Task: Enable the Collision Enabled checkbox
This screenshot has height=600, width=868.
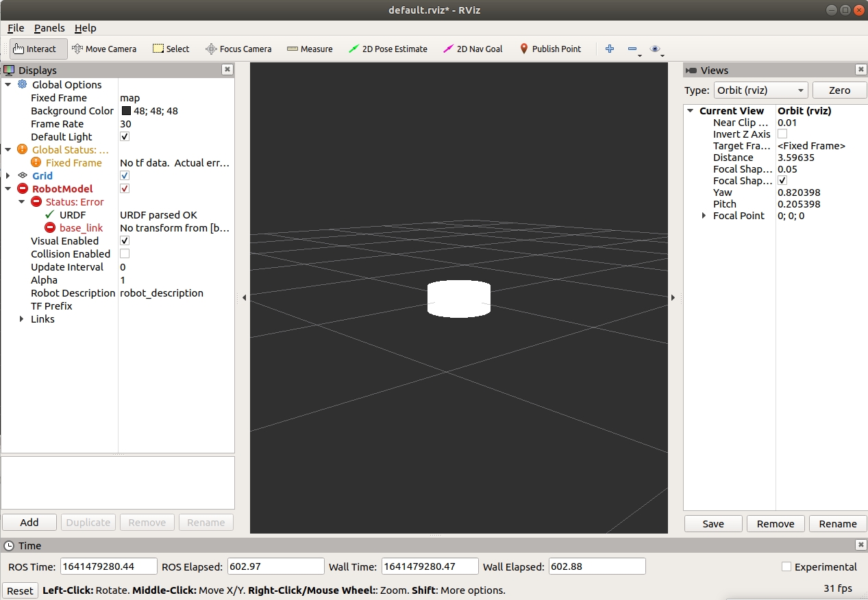Action: click(x=125, y=253)
